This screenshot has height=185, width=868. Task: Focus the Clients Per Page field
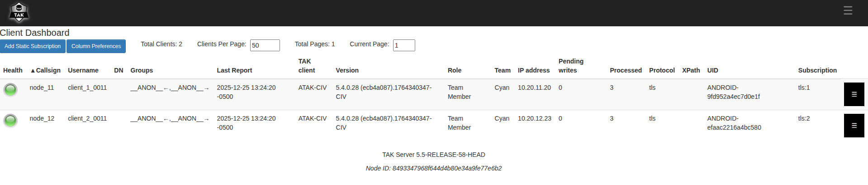[x=265, y=45]
